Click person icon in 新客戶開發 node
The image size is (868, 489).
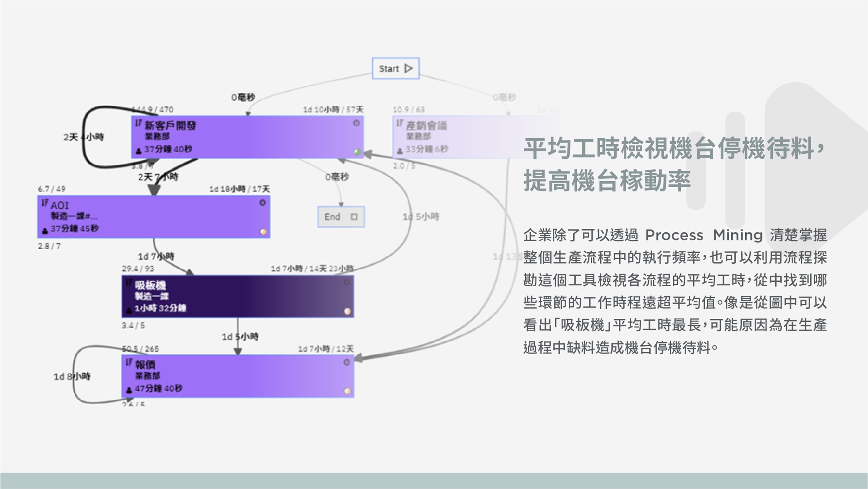click(138, 151)
